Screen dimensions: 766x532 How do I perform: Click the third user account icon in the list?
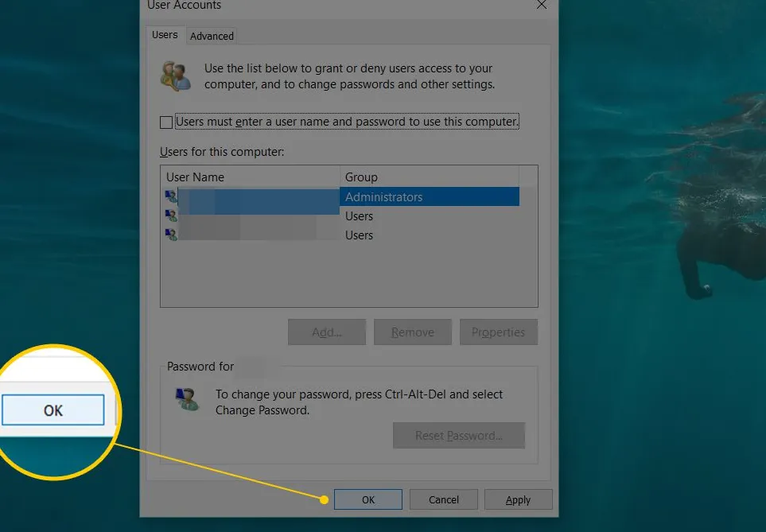tap(171, 235)
